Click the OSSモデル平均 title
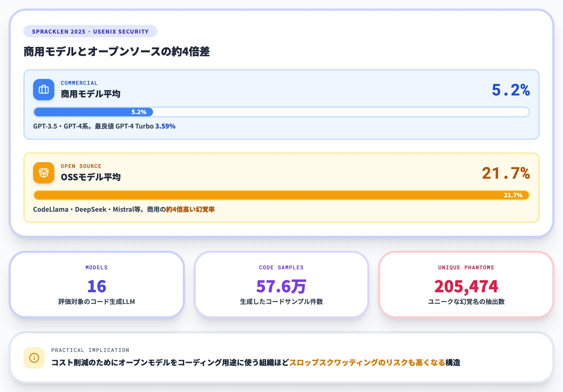This screenshot has width=563, height=392. (x=91, y=177)
